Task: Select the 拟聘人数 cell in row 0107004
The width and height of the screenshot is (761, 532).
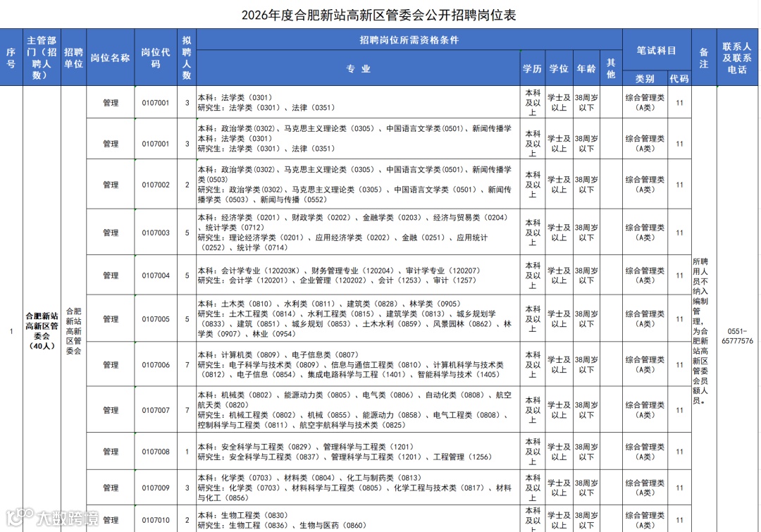Action: coord(187,276)
